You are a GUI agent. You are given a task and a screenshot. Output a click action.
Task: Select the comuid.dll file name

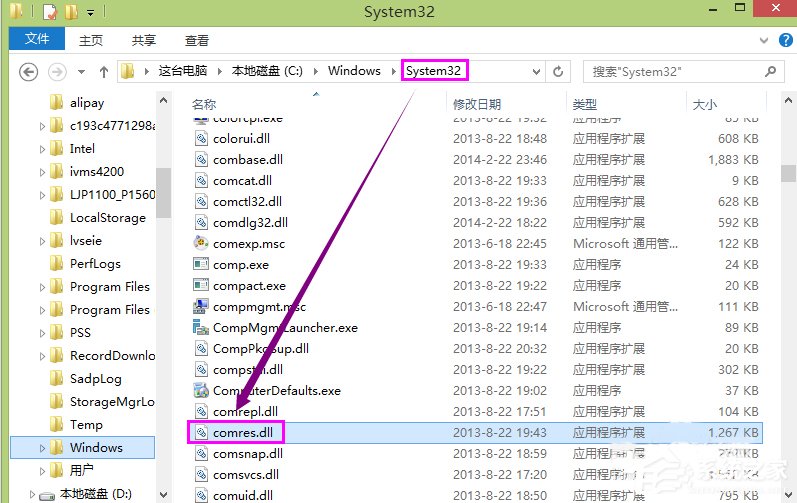click(x=243, y=495)
